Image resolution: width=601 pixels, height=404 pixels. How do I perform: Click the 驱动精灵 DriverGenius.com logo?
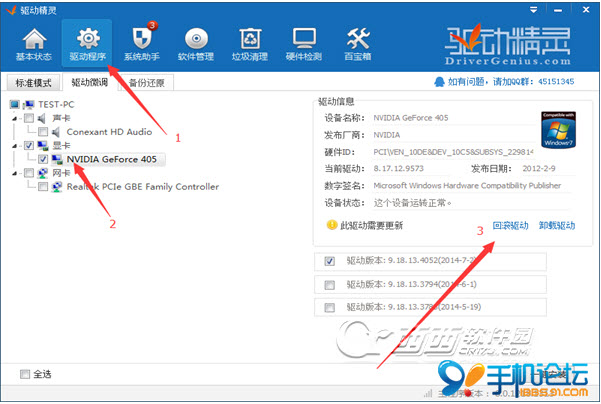tap(507, 45)
